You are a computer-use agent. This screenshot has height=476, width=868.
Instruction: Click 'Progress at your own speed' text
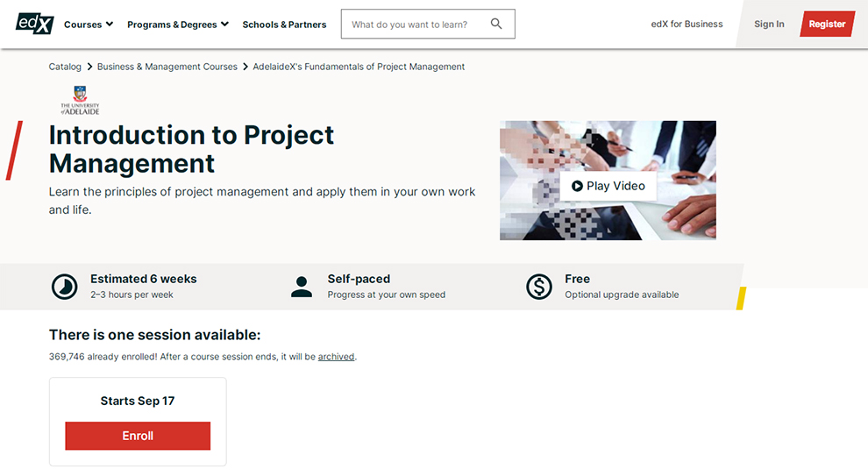coord(387,295)
